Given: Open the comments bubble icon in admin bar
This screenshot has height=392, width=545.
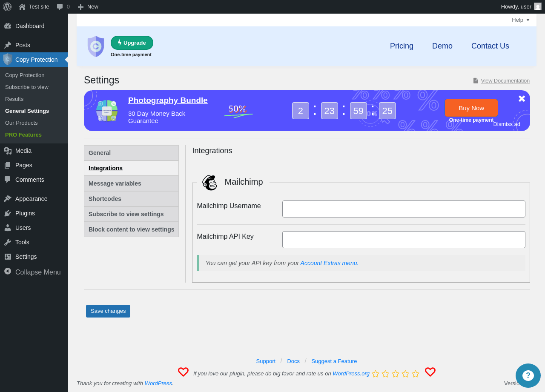Looking at the screenshot, I should click(60, 7).
